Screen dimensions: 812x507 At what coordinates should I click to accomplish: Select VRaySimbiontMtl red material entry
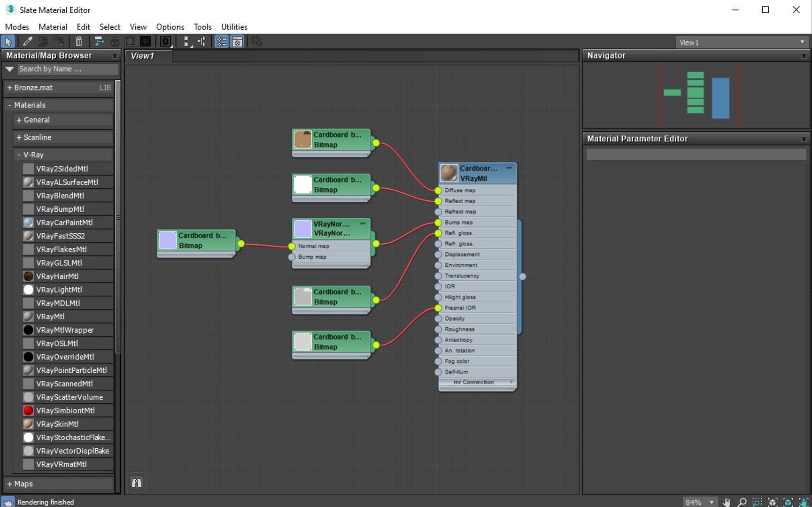[68, 411]
